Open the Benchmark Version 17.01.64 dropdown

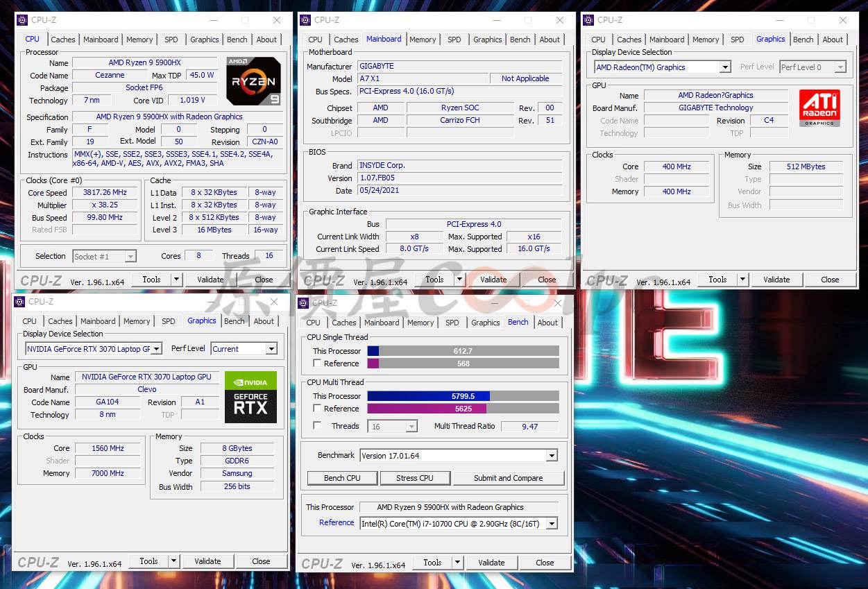coord(552,456)
